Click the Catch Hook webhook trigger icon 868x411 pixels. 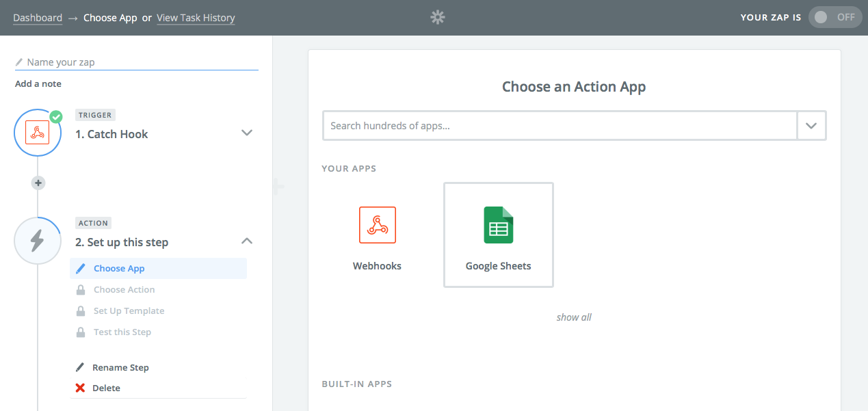pos(37,132)
